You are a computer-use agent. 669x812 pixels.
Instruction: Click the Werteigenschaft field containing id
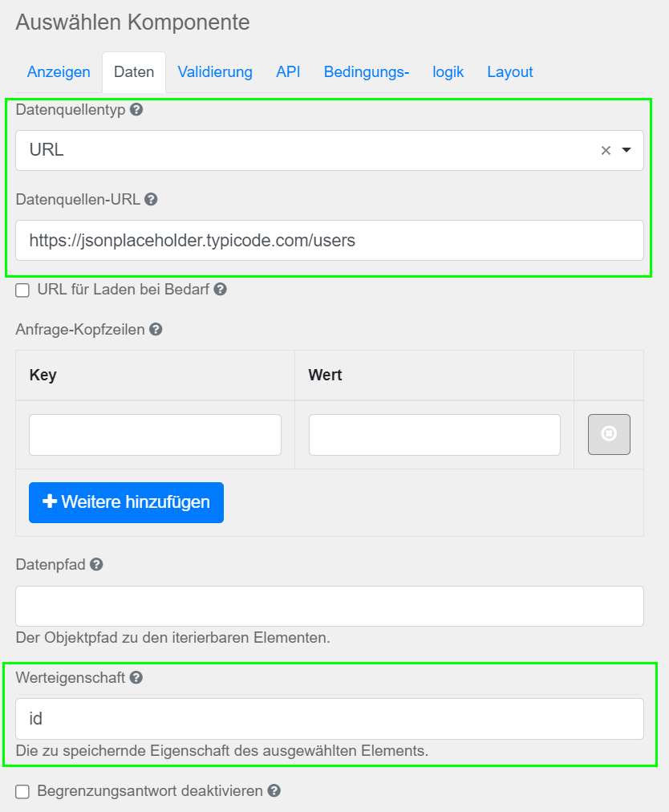tap(330, 719)
